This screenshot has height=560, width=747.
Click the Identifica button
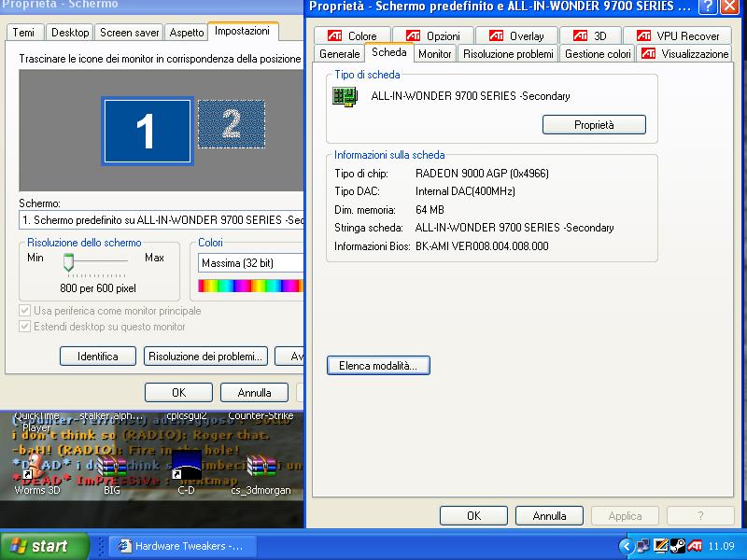(x=98, y=357)
